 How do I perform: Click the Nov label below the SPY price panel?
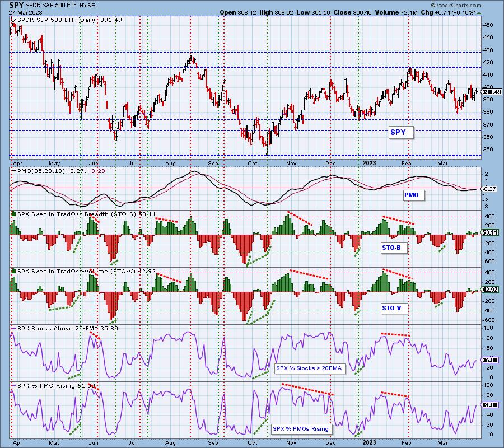291,164
